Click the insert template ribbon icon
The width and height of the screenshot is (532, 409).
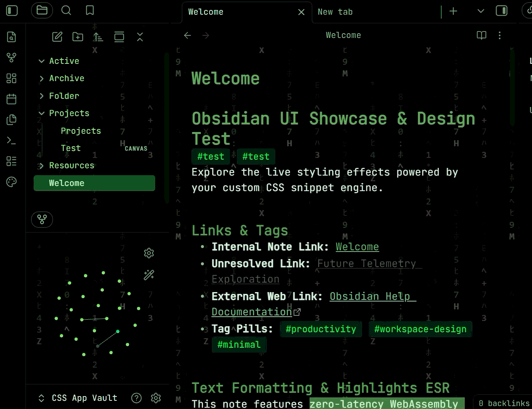click(12, 120)
